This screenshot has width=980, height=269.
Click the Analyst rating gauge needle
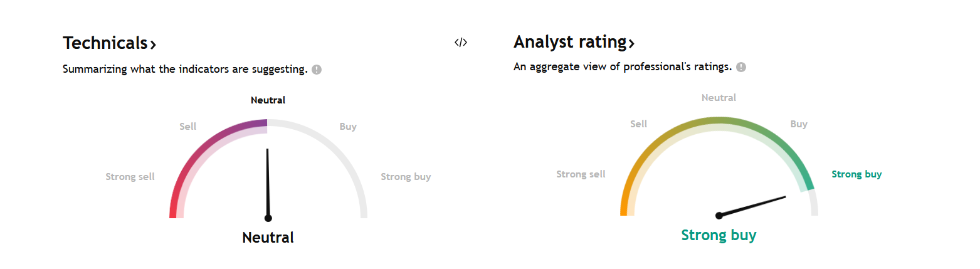[x=752, y=206]
